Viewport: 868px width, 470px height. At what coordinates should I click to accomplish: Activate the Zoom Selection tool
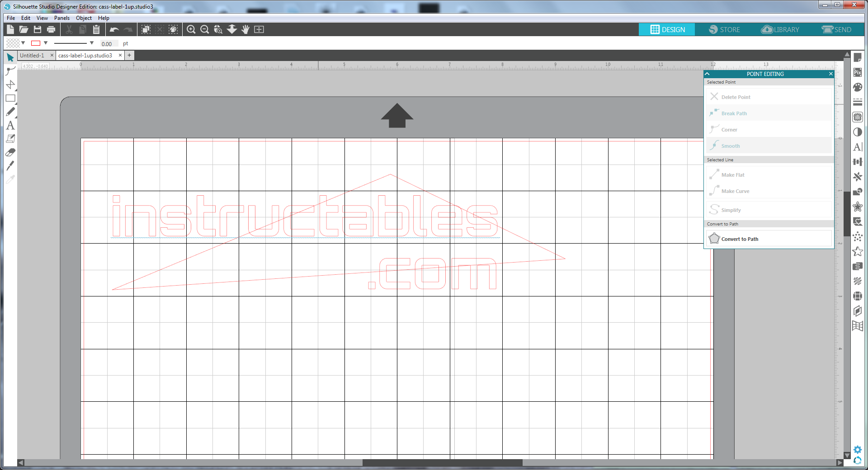pyautogui.click(x=218, y=29)
